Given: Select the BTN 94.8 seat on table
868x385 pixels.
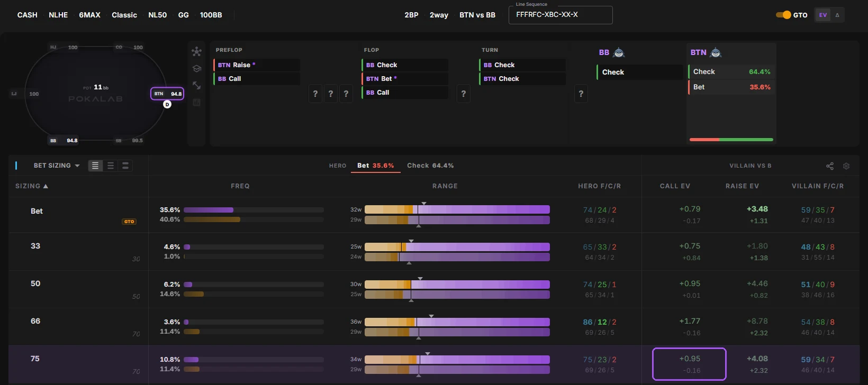Looking at the screenshot, I should click(167, 94).
